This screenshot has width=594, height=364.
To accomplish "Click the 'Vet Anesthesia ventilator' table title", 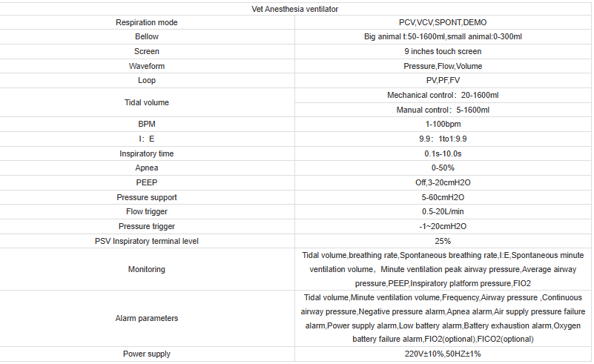I will click(x=296, y=9).
